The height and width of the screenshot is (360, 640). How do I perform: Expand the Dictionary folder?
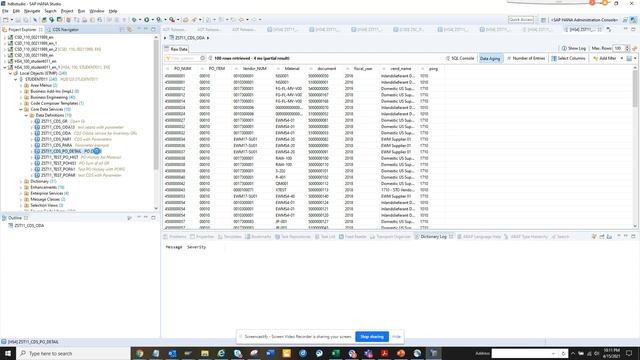[21, 181]
